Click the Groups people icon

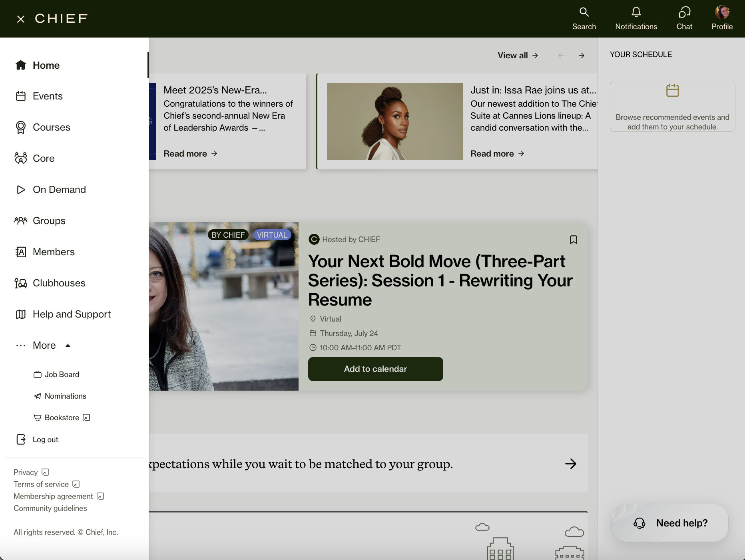(x=21, y=220)
